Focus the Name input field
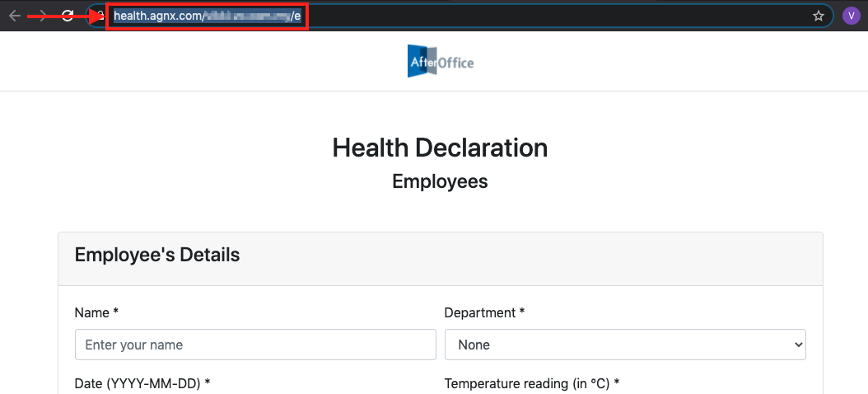Image resolution: width=868 pixels, height=394 pixels. coord(255,345)
